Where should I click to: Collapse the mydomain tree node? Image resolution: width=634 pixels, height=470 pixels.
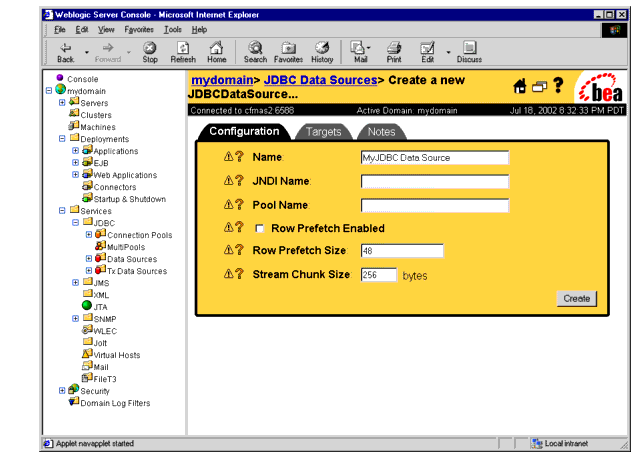(x=49, y=91)
